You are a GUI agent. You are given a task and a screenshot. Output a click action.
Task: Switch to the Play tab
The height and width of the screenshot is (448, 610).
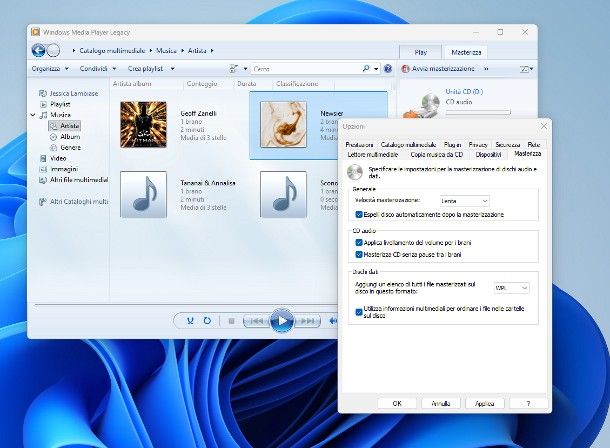pyautogui.click(x=420, y=52)
